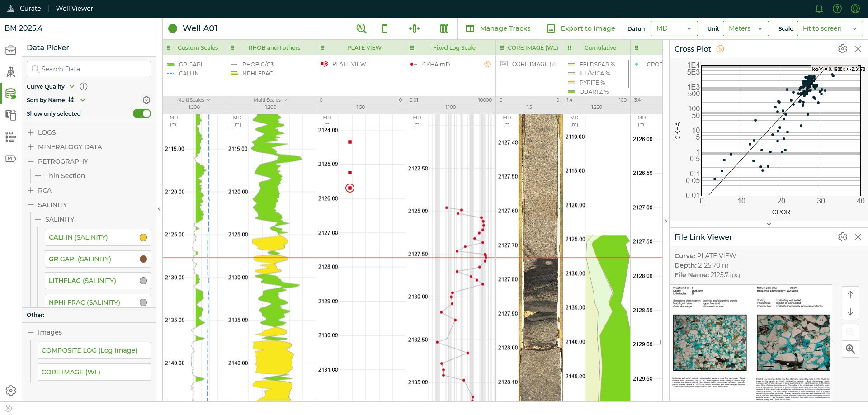The image size is (868, 415).
Task: Open the Scale Fit to screen dropdown
Action: coord(829,28)
